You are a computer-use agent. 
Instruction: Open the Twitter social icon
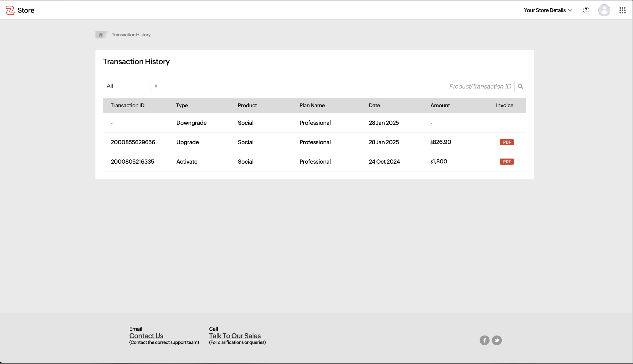[x=497, y=340]
